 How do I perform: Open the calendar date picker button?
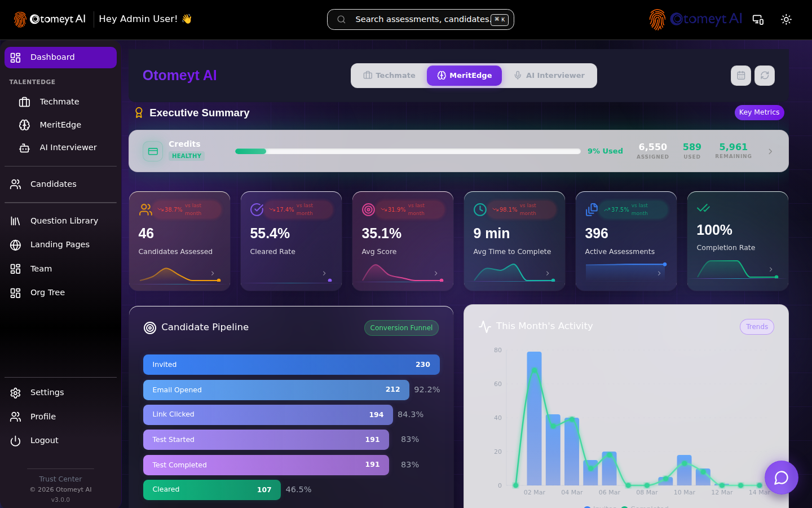coord(741,76)
